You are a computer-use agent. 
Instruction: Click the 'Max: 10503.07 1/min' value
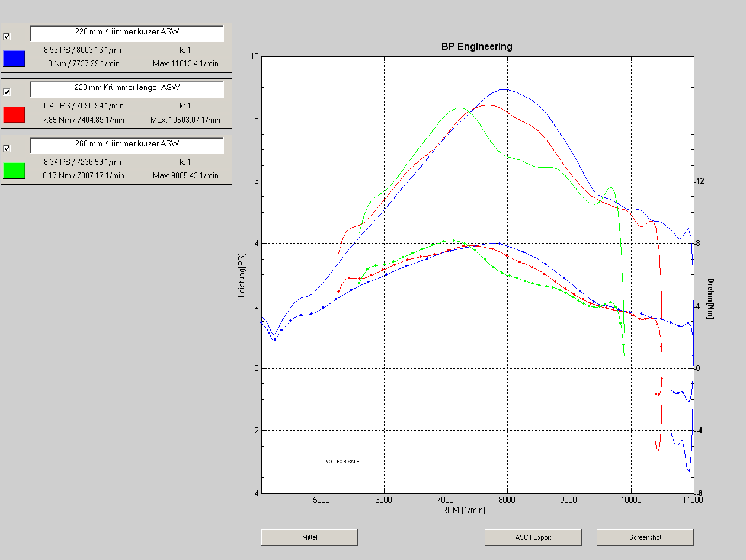(x=185, y=120)
